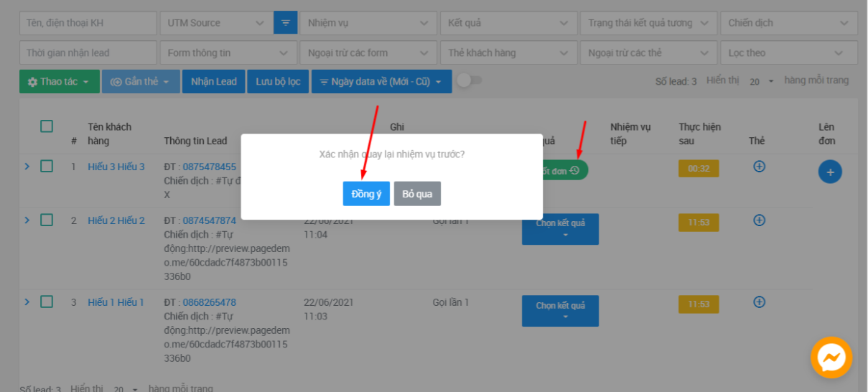The width and height of the screenshot is (868, 392).
Task: Dismiss dialog with Bỏ qua button
Action: [417, 194]
